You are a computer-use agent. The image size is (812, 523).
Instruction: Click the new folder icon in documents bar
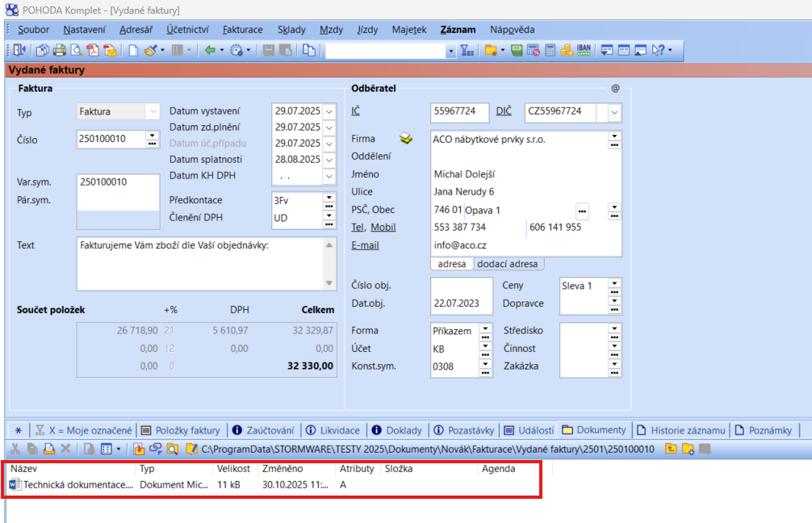689,449
